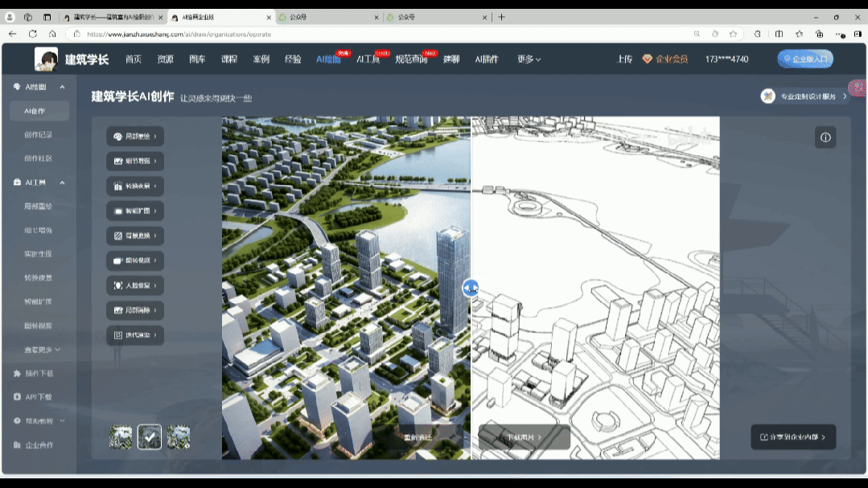Go to 课程 in the top navigation
The height and width of the screenshot is (488, 868).
click(x=229, y=59)
